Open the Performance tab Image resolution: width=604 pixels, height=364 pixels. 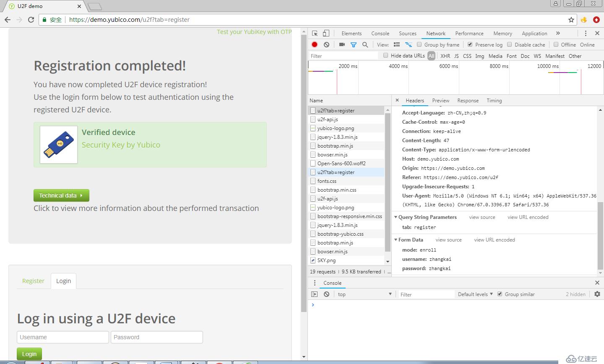[x=469, y=33]
